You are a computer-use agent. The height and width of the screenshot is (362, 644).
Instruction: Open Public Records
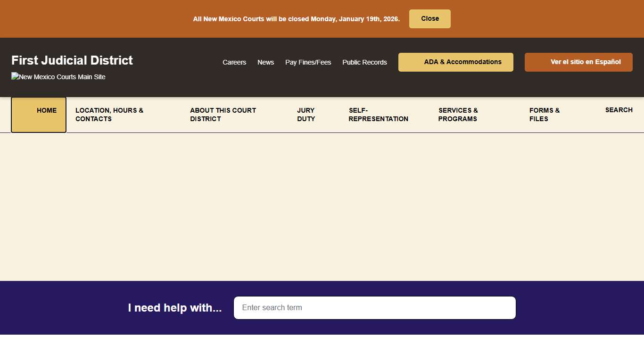click(x=364, y=62)
